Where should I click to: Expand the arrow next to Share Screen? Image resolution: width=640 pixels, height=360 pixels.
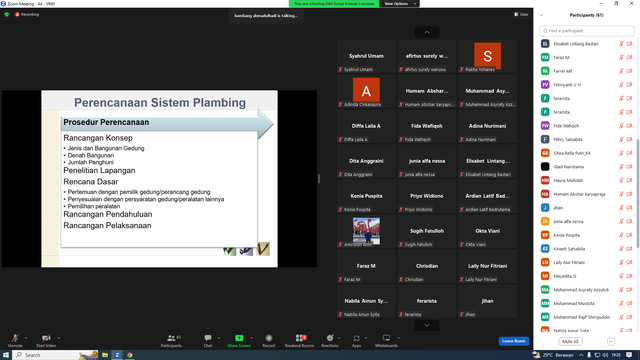tap(251, 338)
